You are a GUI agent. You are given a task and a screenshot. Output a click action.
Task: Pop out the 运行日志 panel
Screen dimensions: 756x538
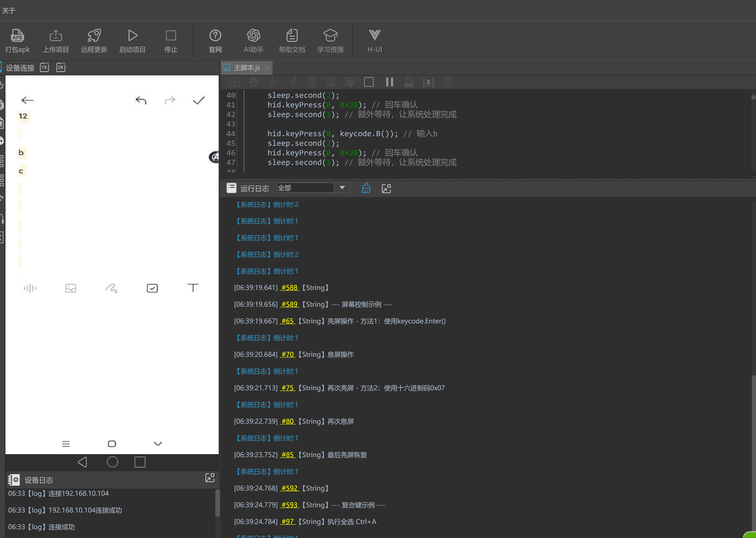[x=386, y=189]
